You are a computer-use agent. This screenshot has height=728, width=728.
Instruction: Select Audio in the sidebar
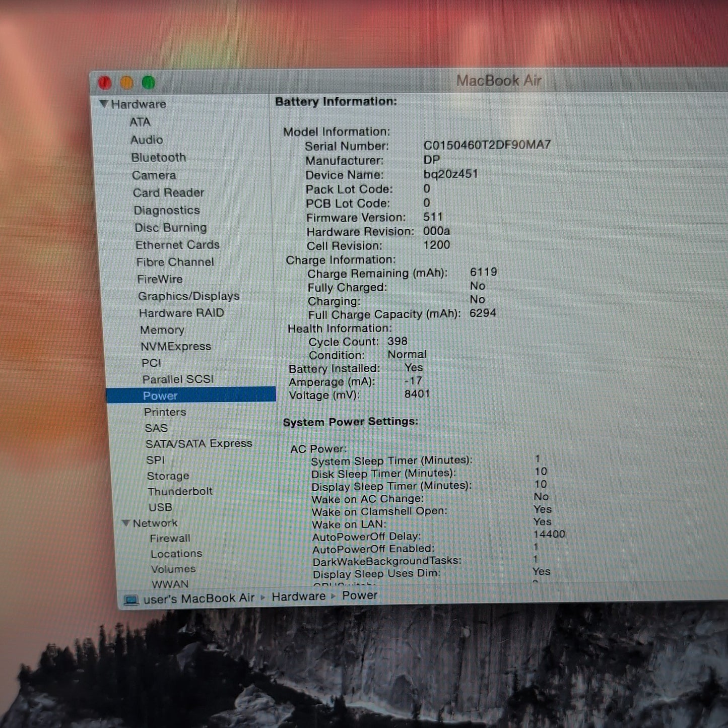[x=147, y=140]
